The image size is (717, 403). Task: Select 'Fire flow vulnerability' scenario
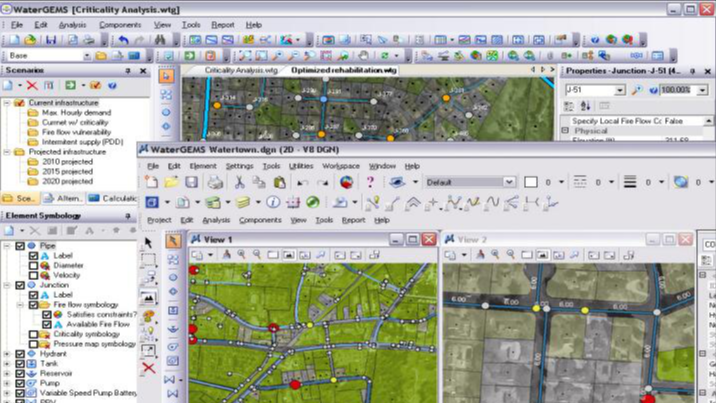point(76,132)
